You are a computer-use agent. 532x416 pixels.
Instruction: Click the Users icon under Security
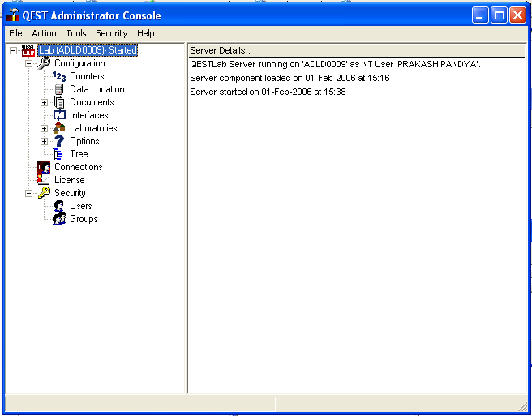tap(59, 206)
